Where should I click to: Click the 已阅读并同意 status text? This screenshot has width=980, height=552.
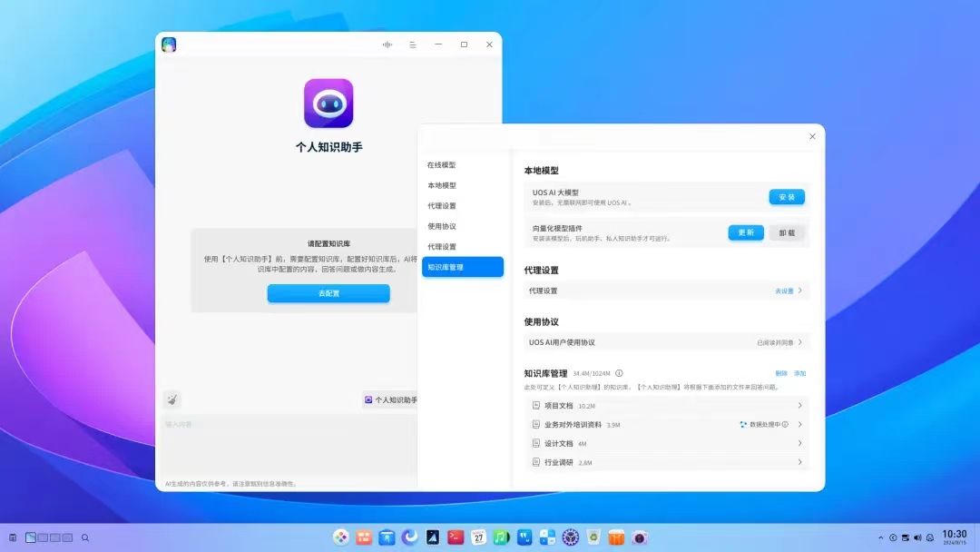775,342
